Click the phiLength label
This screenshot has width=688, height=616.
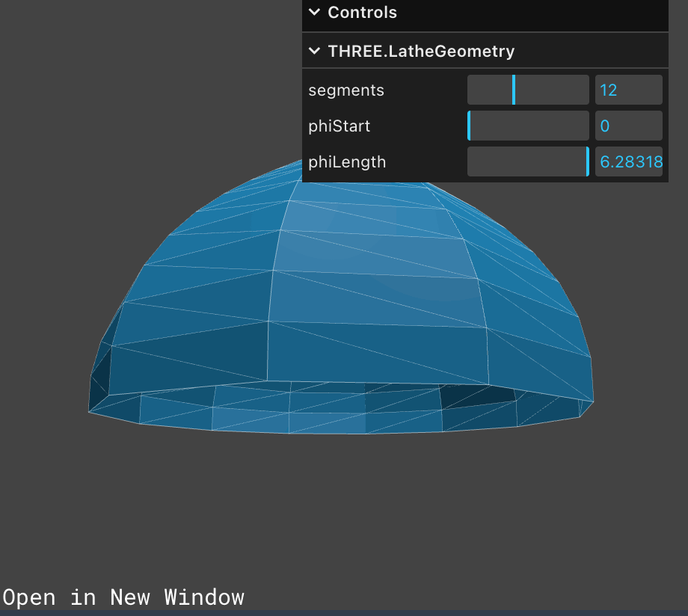point(347,162)
